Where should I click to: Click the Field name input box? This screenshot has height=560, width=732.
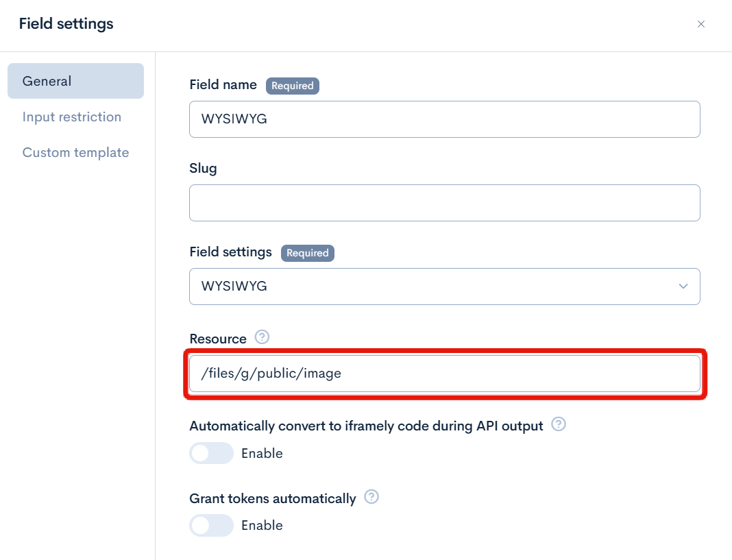[x=444, y=119]
